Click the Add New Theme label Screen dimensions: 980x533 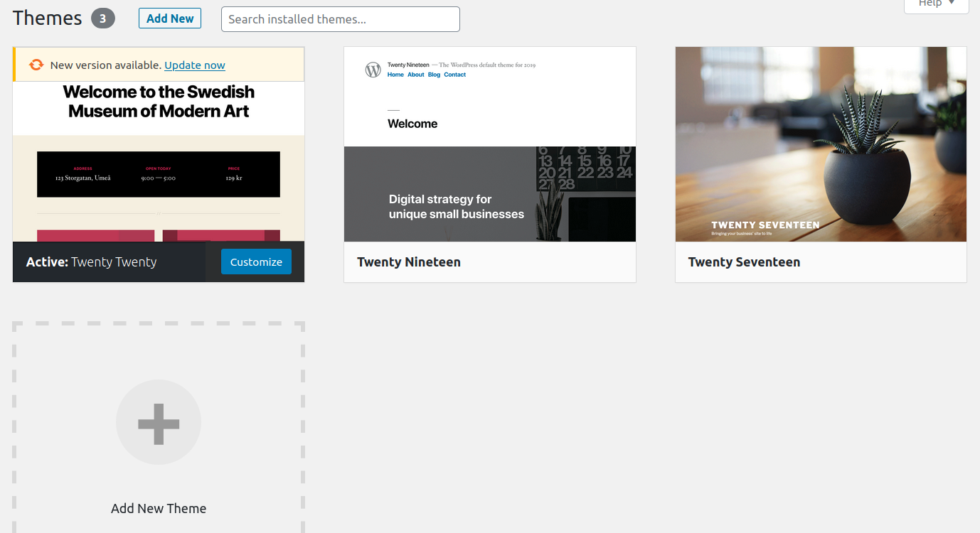(159, 508)
